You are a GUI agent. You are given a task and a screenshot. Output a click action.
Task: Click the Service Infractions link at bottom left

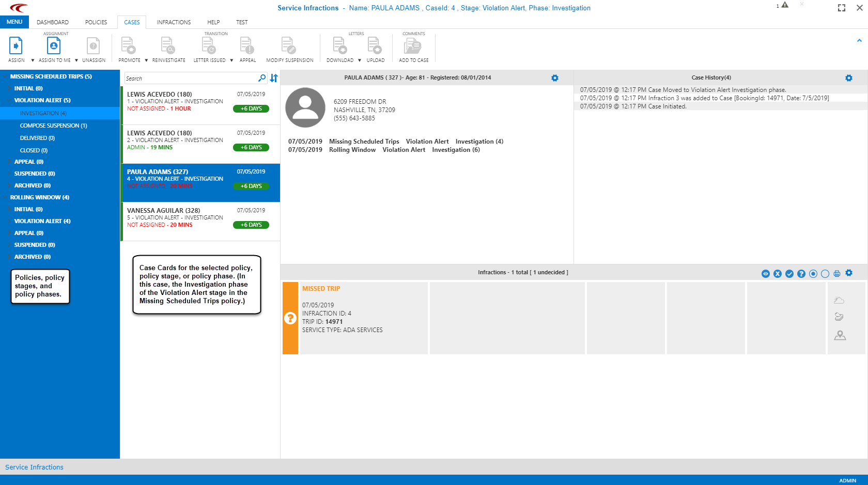[34, 467]
